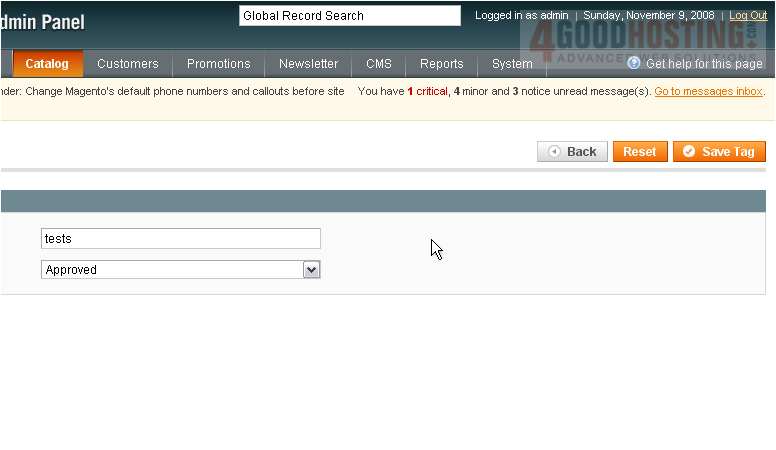Viewport: 776px width, 450px height.
Task: Click the Admin Panel logo
Action: tap(42, 22)
